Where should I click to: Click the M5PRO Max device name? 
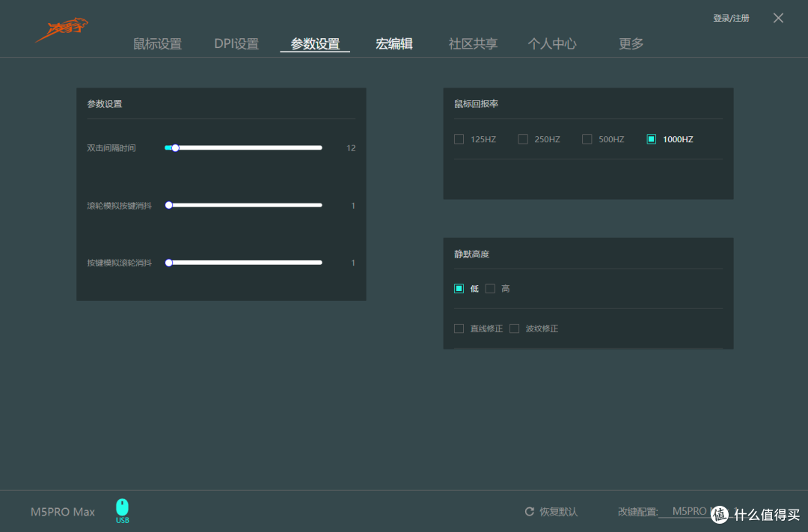(63, 512)
